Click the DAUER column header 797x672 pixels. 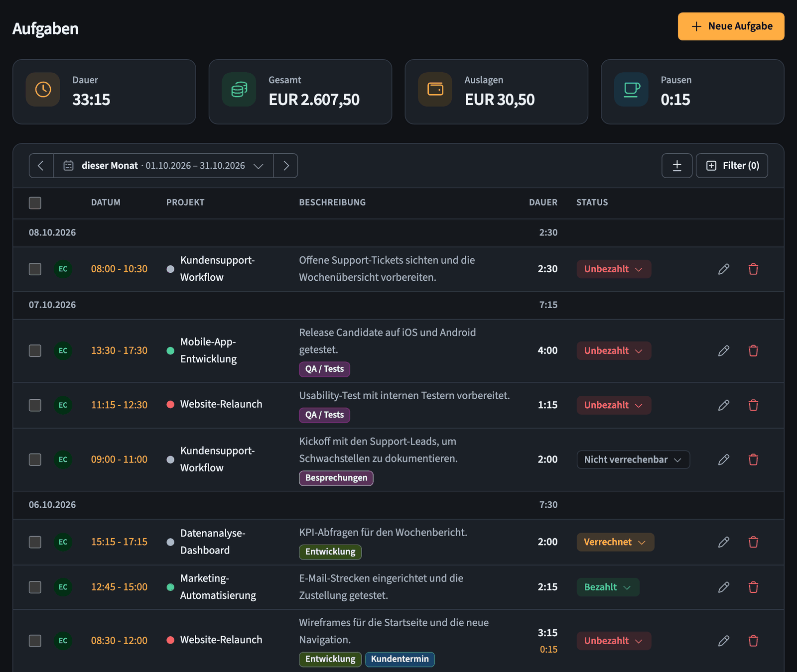pos(543,203)
